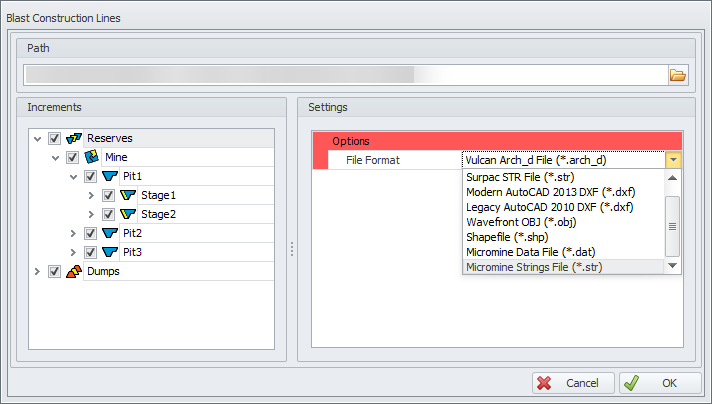The image size is (712, 404).
Task: Expand the Pit2 tree node
Action: click(x=73, y=234)
